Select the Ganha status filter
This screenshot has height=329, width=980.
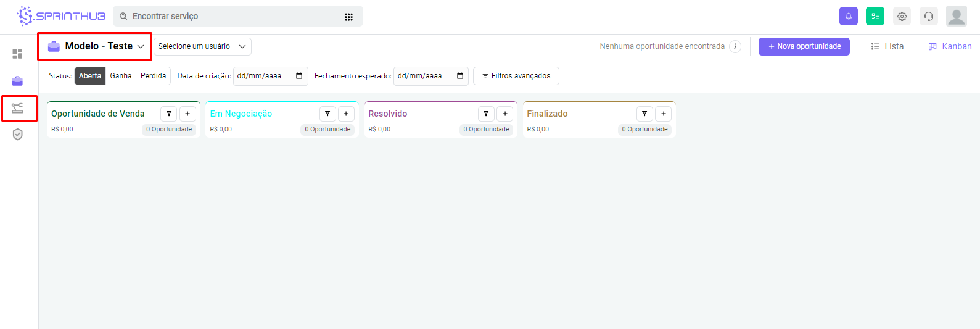(121, 76)
